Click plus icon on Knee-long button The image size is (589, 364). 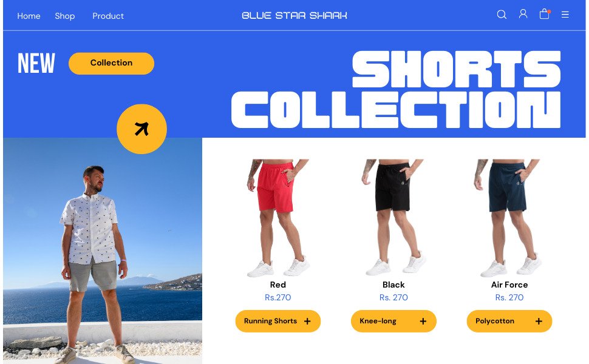point(423,321)
